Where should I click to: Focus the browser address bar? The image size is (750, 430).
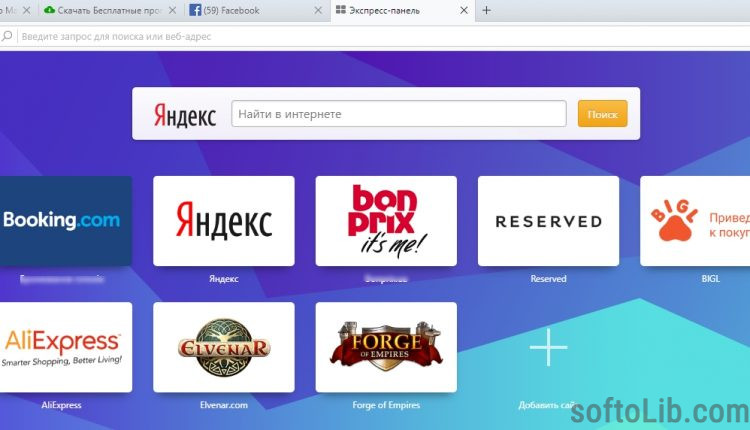point(383,36)
